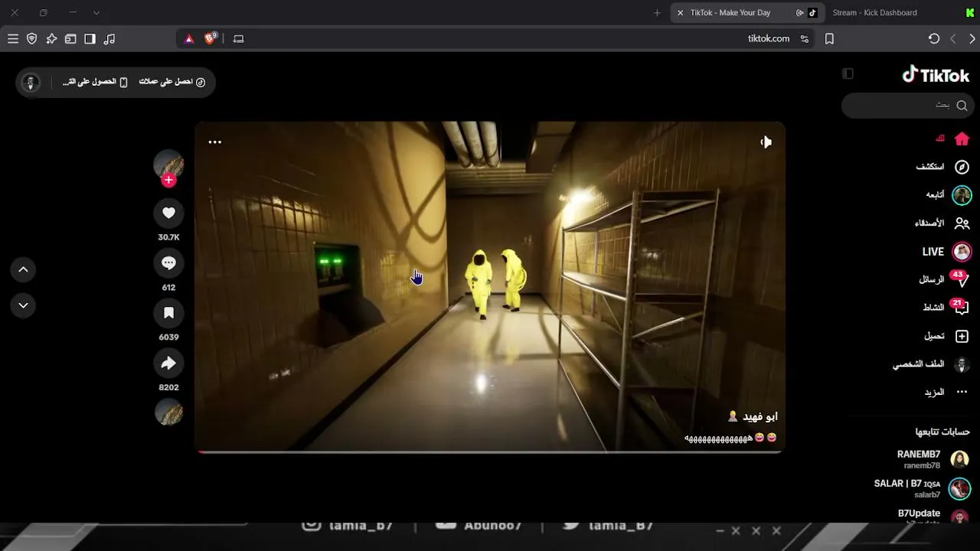The height and width of the screenshot is (551, 980).
Task: Click the cast screen icon in address bar
Action: (x=238, y=38)
